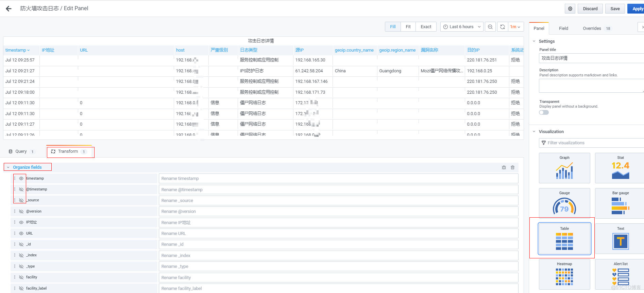
Task: Show the _type field with eye icon
Action: (x=21, y=267)
